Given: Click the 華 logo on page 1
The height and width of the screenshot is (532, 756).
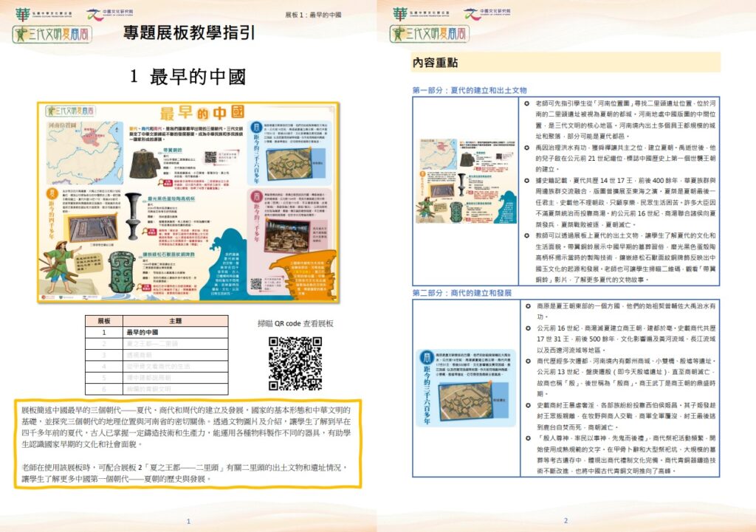Looking at the screenshot, I should click(x=22, y=13).
